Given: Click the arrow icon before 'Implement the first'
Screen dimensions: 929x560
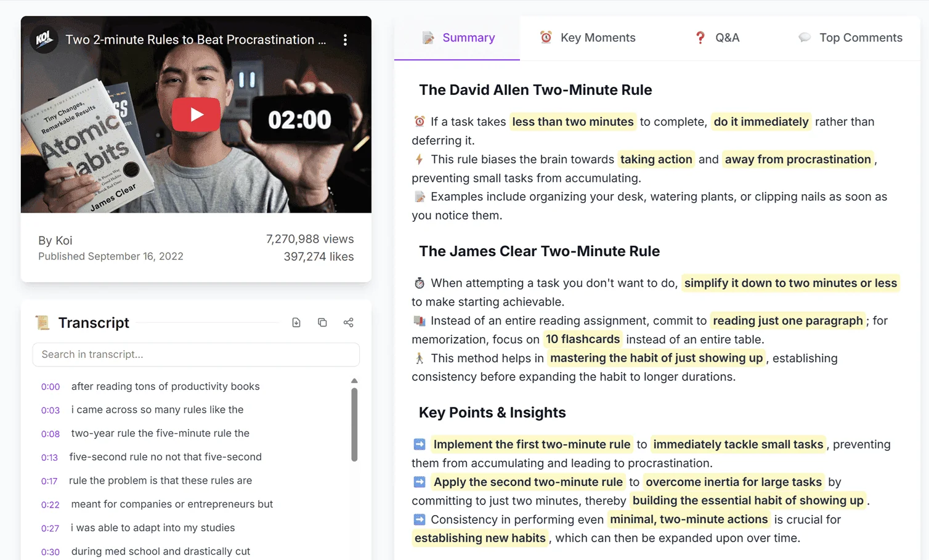Looking at the screenshot, I should (420, 444).
